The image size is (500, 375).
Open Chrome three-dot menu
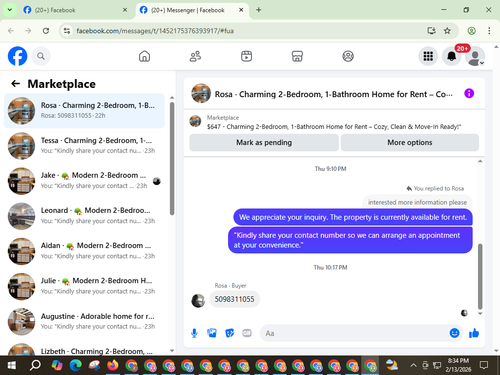pos(489,31)
